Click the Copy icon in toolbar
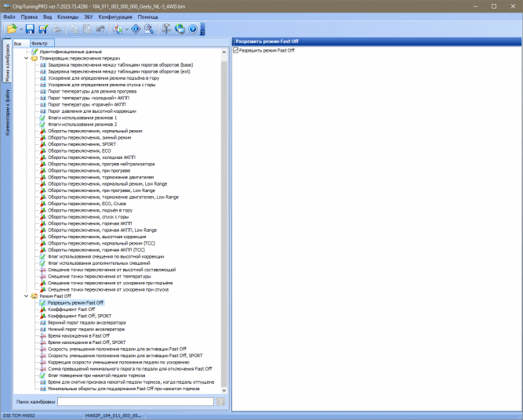Viewport: 523px width, 420px height. pyautogui.click(x=74, y=29)
